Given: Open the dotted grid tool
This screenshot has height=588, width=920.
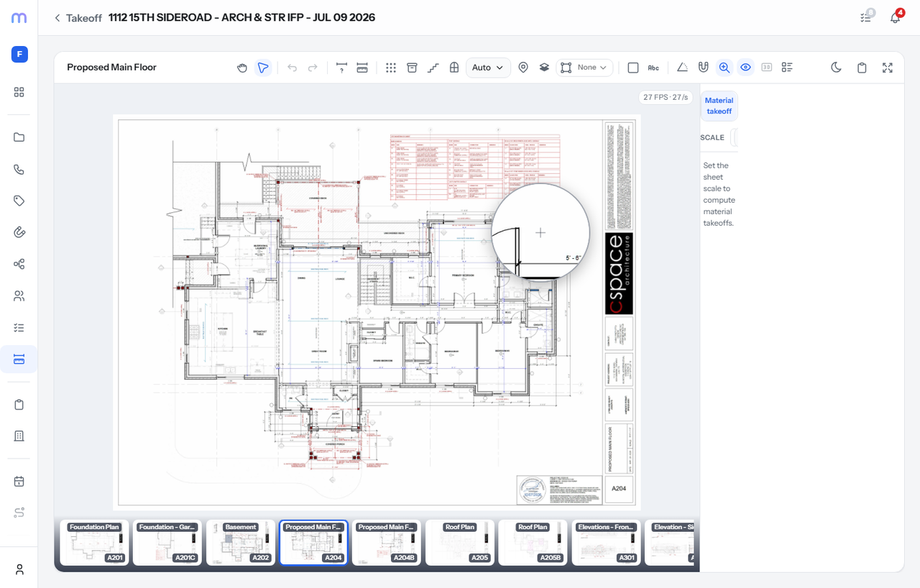Looking at the screenshot, I should coord(391,68).
